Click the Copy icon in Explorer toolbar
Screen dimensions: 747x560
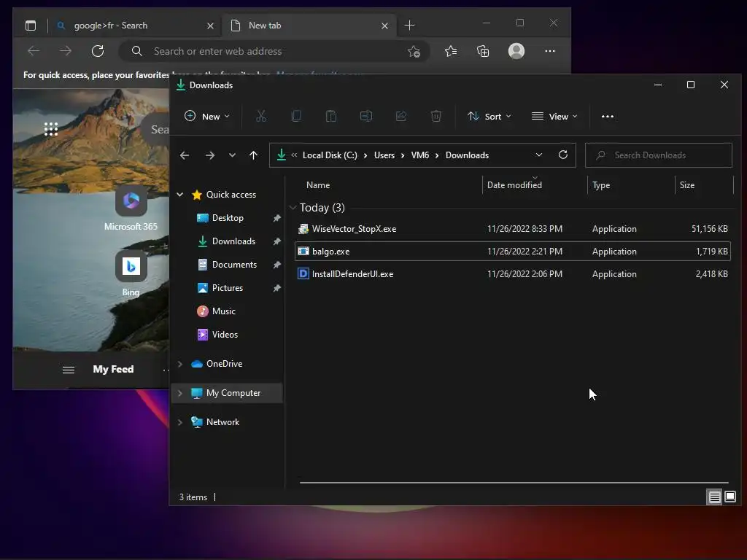tap(296, 116)
